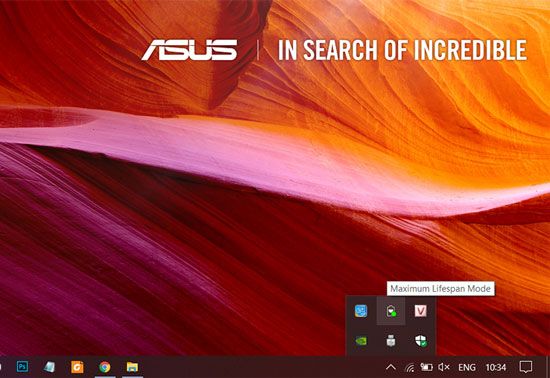
Task: Change ENG input language indicator
Action: [x=467, y=367]
